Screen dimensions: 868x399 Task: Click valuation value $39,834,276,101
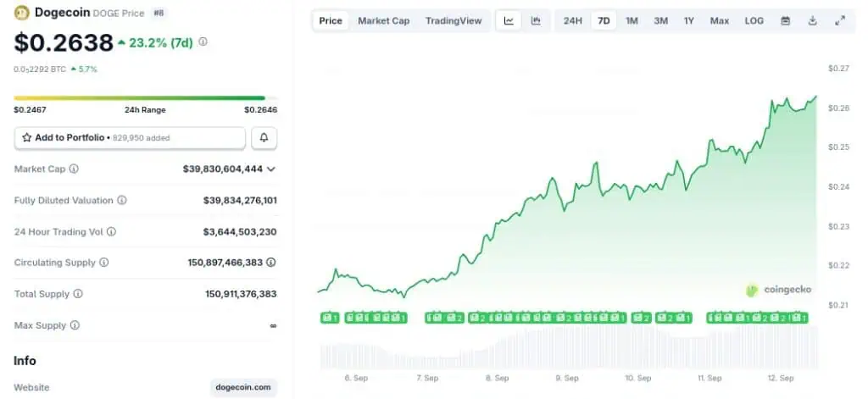[240, 200]
